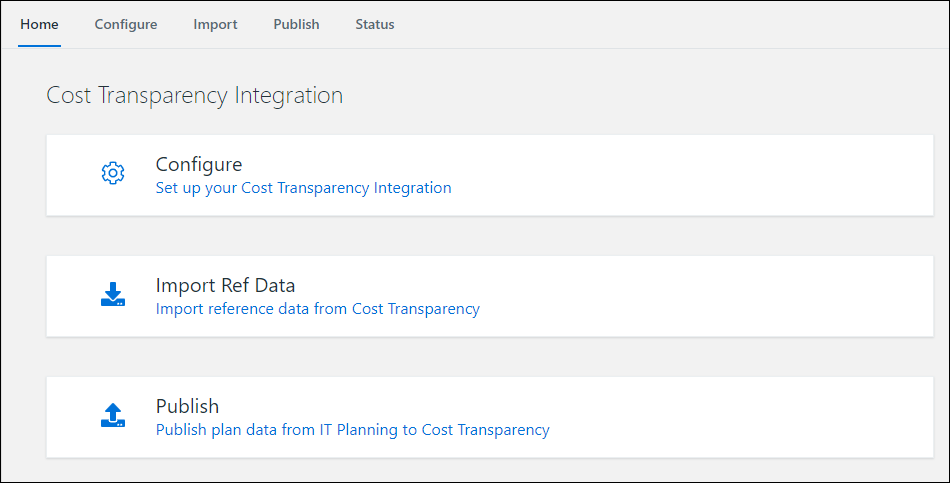The width and height of the screenshot is (950, 483).
Task: Open the Configure tab
Action: click(126, 24)
